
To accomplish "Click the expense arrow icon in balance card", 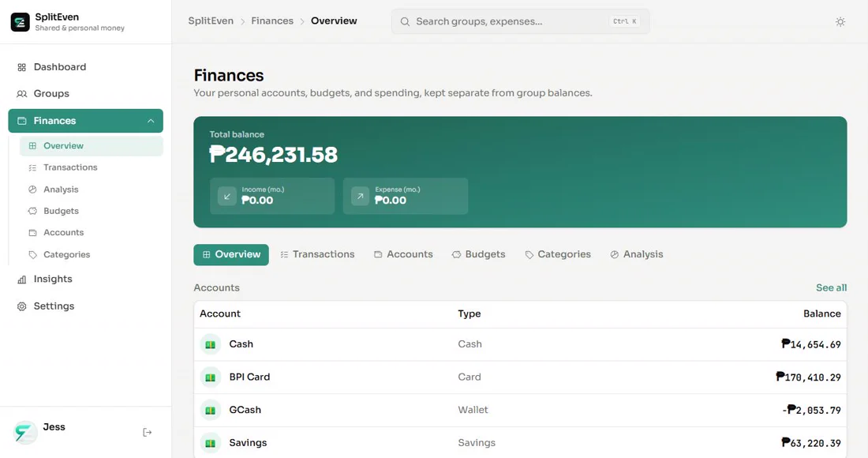I will tap(360, 196).
